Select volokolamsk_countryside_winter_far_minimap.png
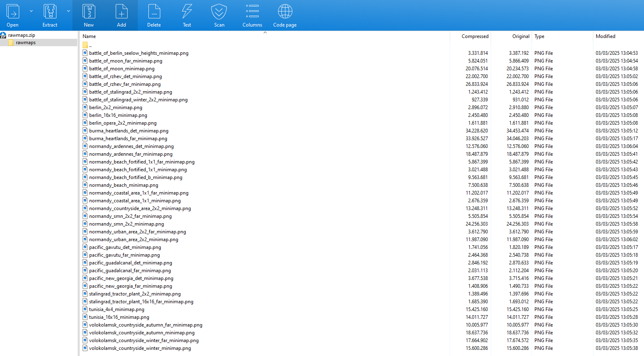644x356 pixels. coord(144,340)
